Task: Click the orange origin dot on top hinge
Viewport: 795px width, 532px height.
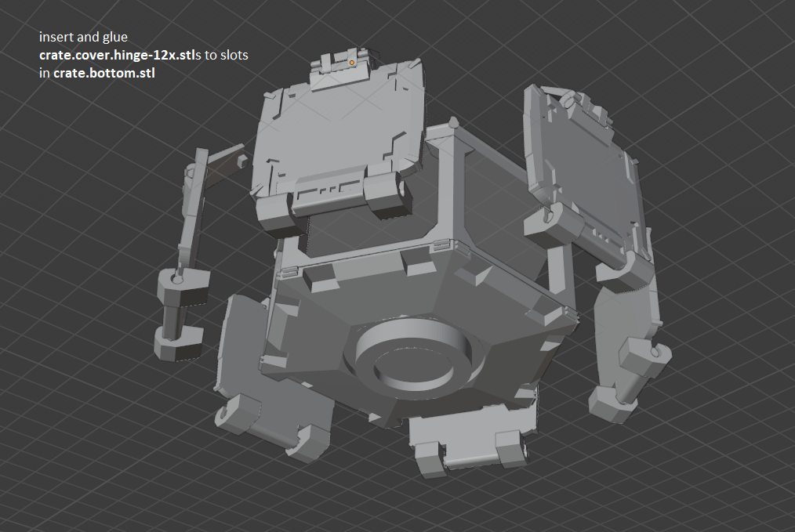Action: 352,63
